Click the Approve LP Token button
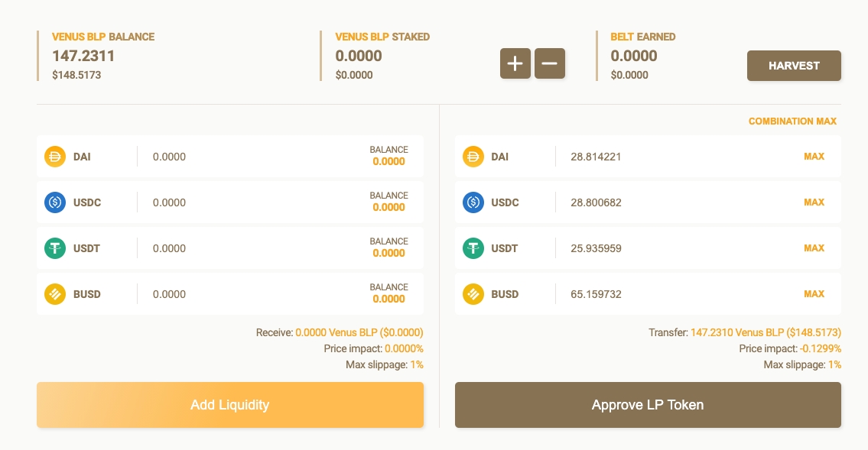Viewport: 868px width, 450px height. [x=648, y=405]
